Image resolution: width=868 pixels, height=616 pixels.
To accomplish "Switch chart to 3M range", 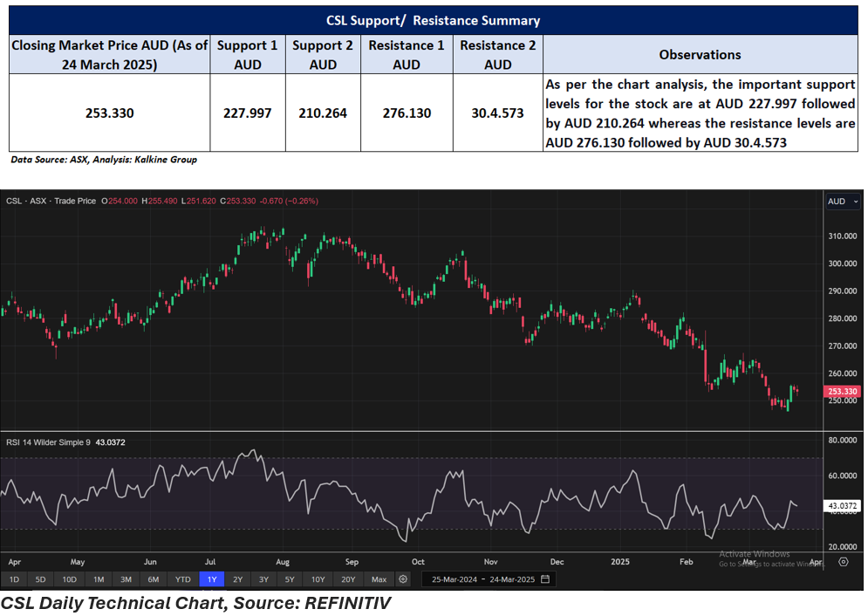I will [126, 579].
